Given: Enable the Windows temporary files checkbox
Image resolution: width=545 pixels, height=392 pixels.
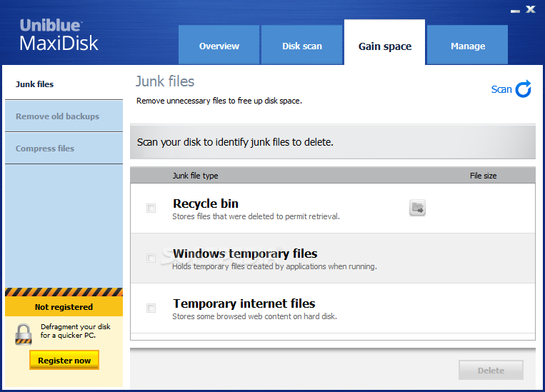Looking at the screenshot, I should click(x=151, y=258).
